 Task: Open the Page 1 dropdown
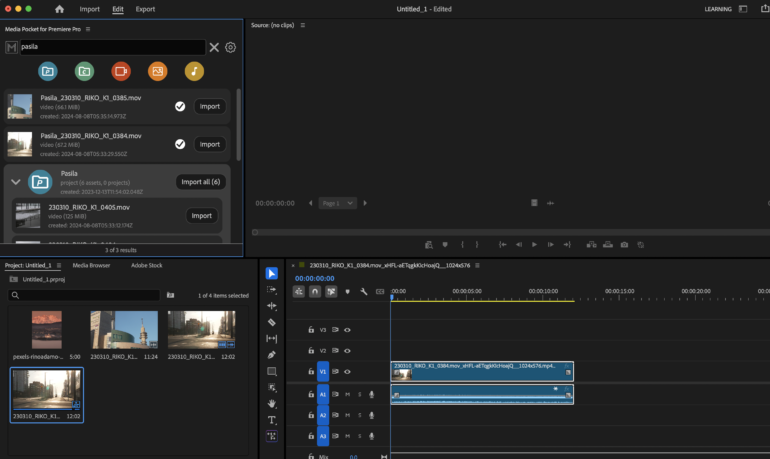click(337, 203)
